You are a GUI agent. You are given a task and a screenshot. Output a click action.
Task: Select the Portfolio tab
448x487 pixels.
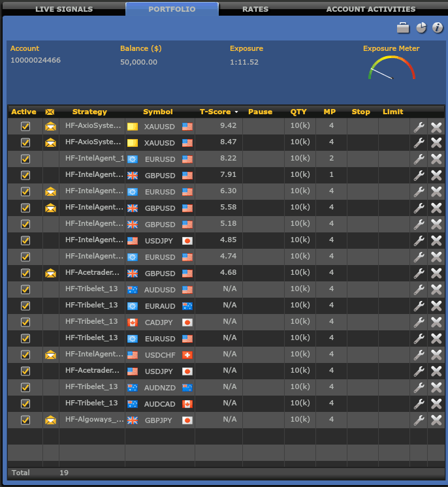tap(172, 9)
